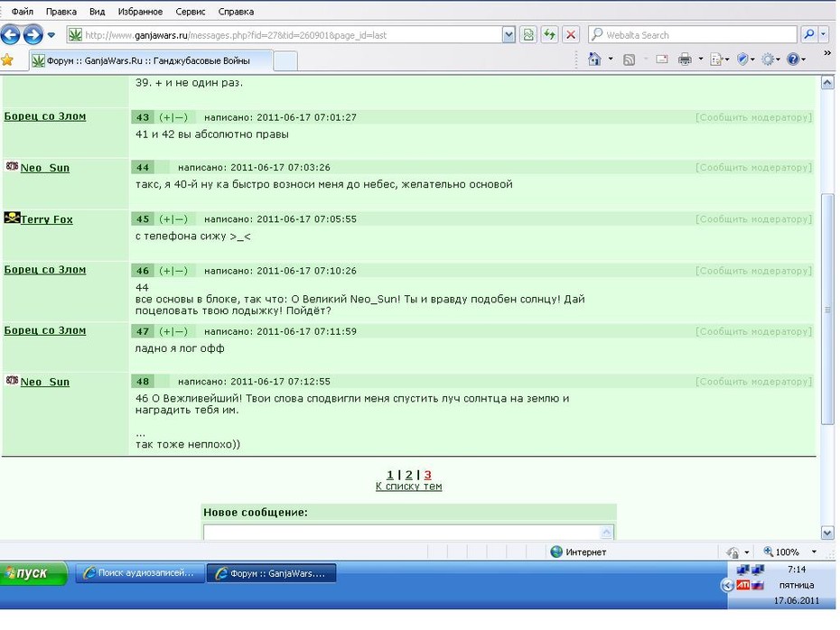Open the zoom level 100% dropdown arrow
The width and height of the screenshot is (840, 630).
click(x=814, y=551)
